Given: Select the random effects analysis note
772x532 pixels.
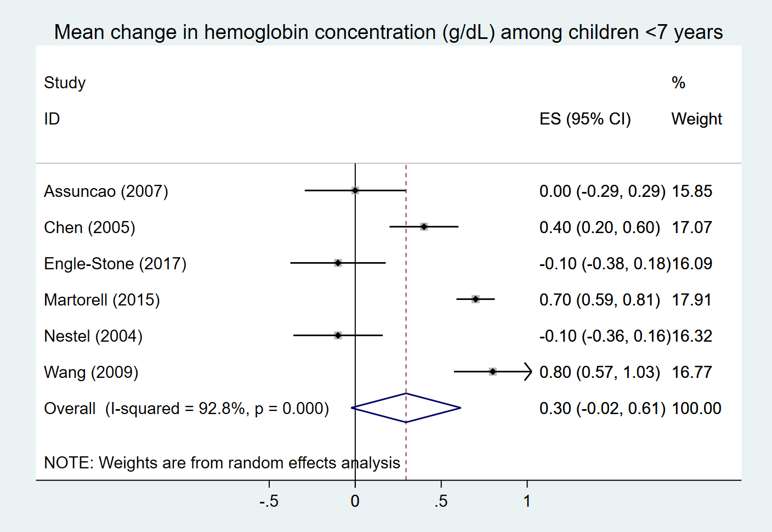Looking at the screenshot, I should click(x=222, y=463).
